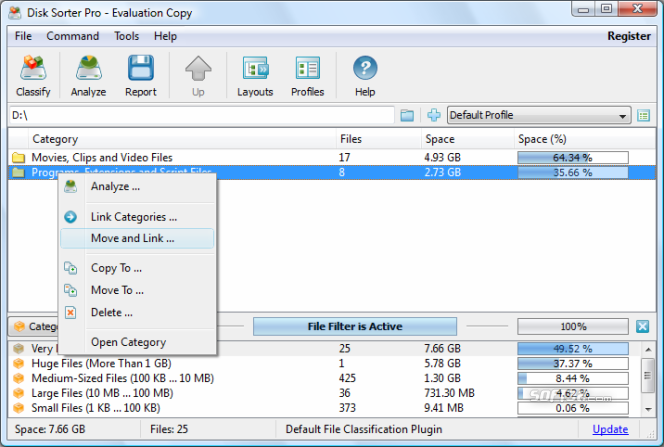Click the box icon of Huge Files row

click(19, 363)
